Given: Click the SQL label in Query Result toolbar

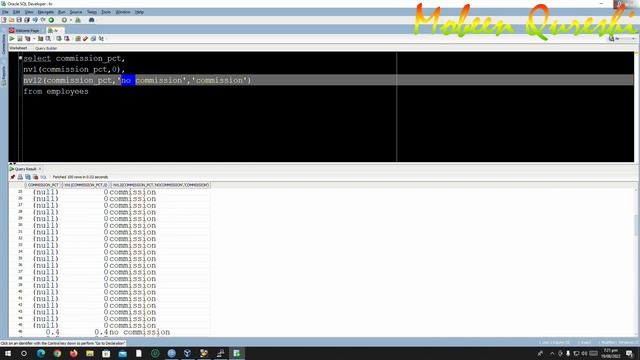Looking at the screenshot, I should click(43, 177).
